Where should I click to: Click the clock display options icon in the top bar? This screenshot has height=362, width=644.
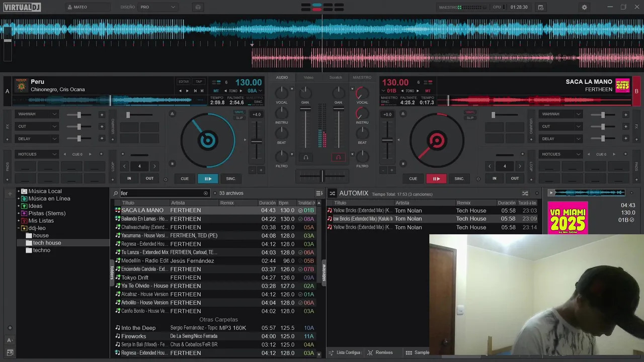tap(540, 8)
